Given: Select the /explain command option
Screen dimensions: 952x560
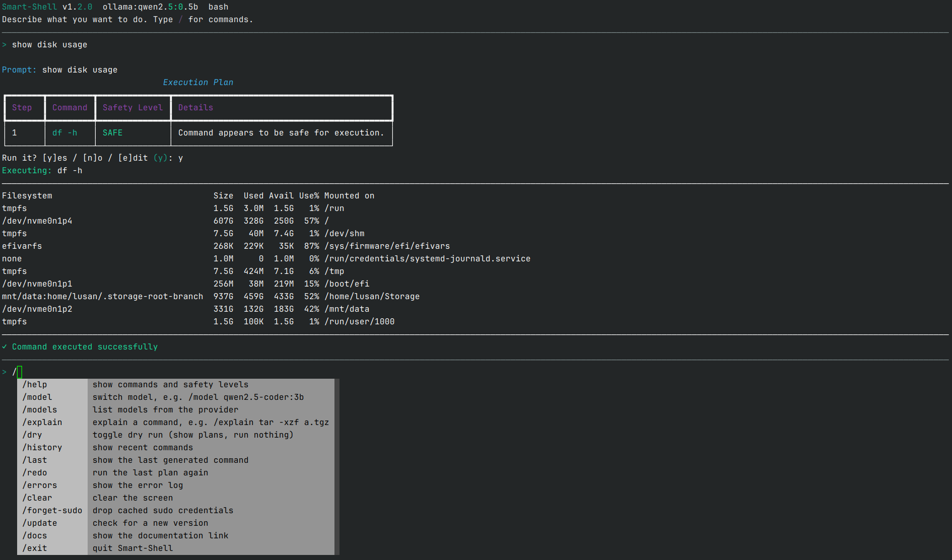Looking at the screenshot, I should [x=176, y=423].
